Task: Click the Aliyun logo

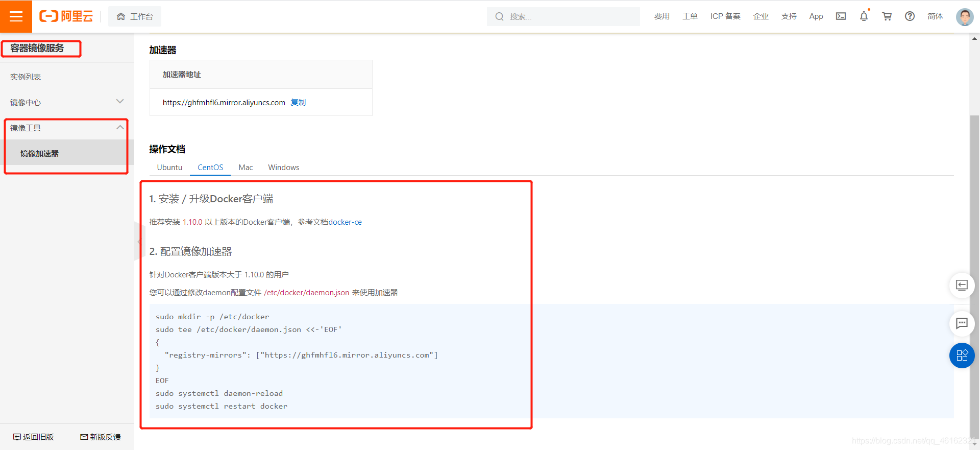Action: point(66,16)
